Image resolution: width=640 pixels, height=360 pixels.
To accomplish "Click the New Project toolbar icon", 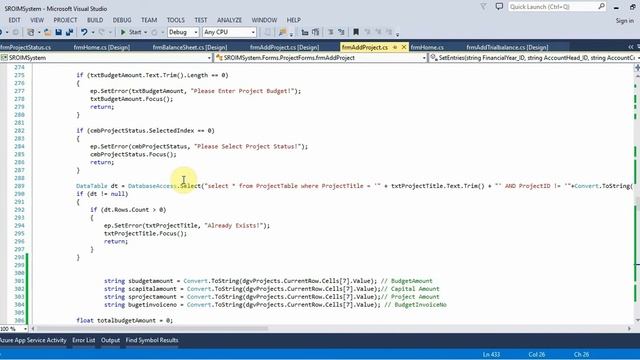I will point(30,32).
